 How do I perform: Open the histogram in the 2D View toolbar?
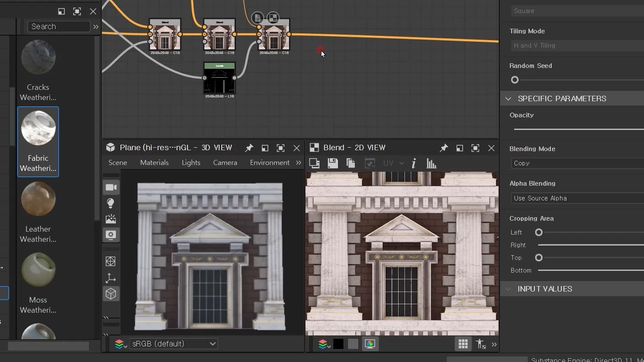(x=431, y=163)
